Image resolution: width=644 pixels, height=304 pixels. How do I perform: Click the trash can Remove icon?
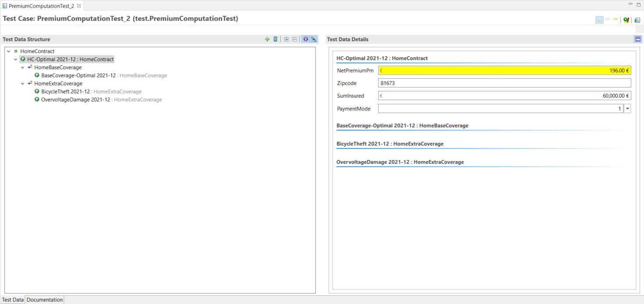point(275,39)
